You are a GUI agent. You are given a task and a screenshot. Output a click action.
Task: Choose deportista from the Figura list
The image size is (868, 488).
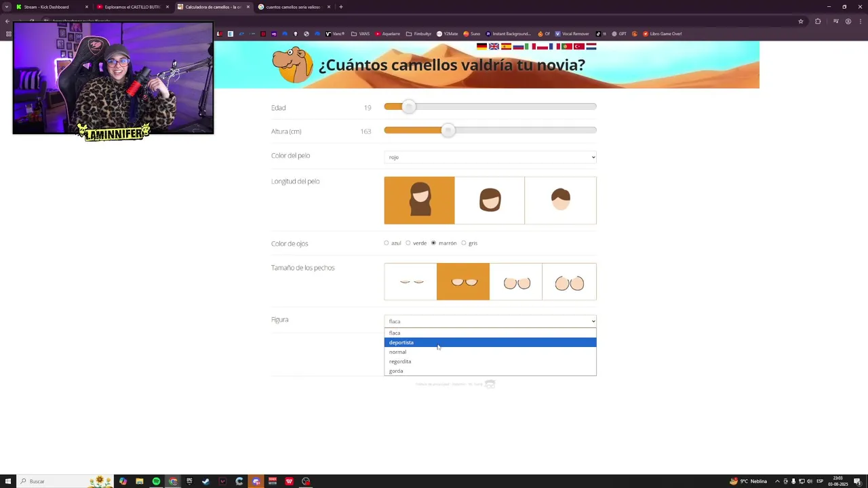click(490, 342)
